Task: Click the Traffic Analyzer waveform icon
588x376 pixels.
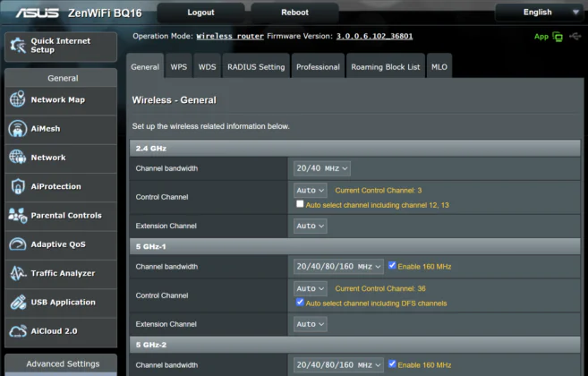Action: click(x=18, y=273)
